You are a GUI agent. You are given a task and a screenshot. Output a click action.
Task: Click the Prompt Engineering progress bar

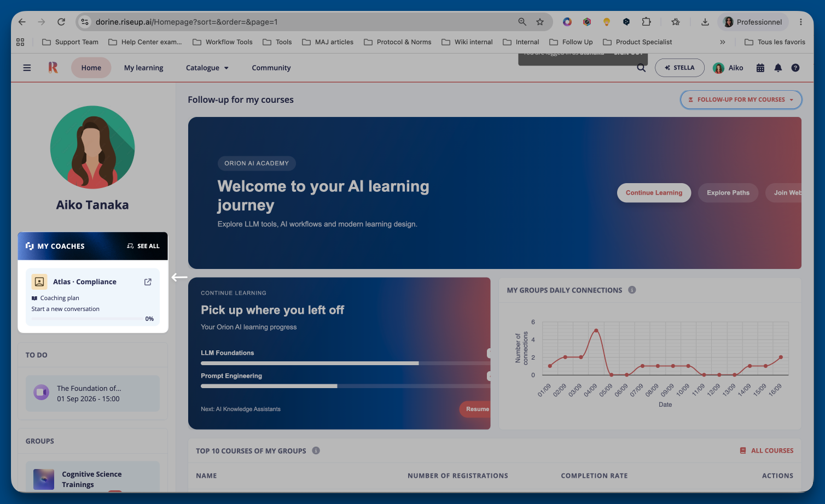coord(345,386)
